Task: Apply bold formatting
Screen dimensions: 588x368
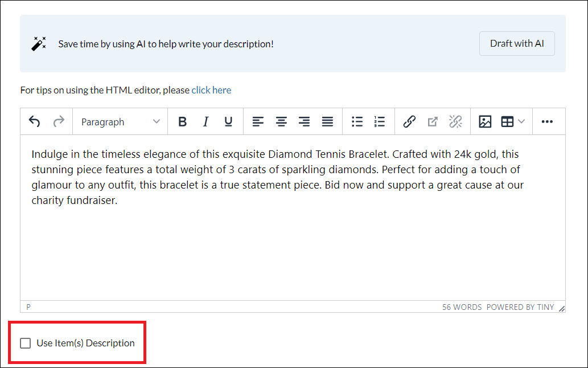Action: 182,121
